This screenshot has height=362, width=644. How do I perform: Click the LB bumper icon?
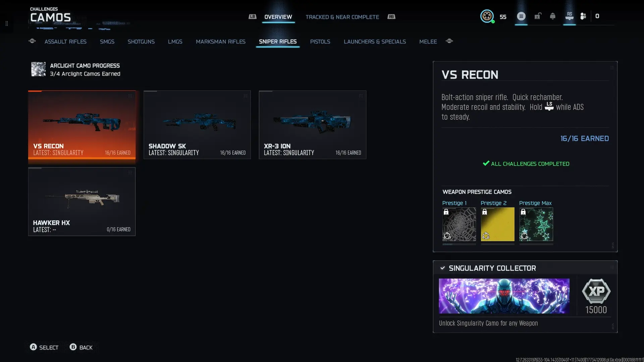pos(252,17)
